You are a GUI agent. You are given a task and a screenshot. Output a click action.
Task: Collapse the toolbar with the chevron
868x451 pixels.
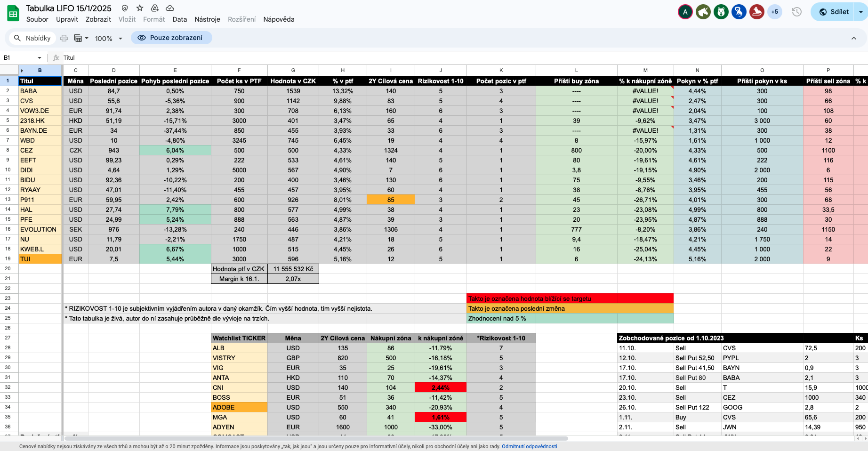pyautogui.click(x=853, y=38)
